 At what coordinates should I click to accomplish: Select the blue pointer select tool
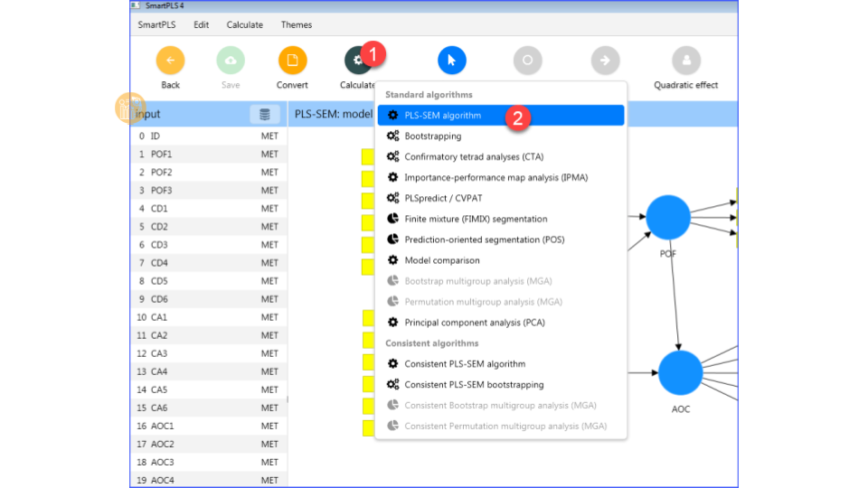(452, 61)
